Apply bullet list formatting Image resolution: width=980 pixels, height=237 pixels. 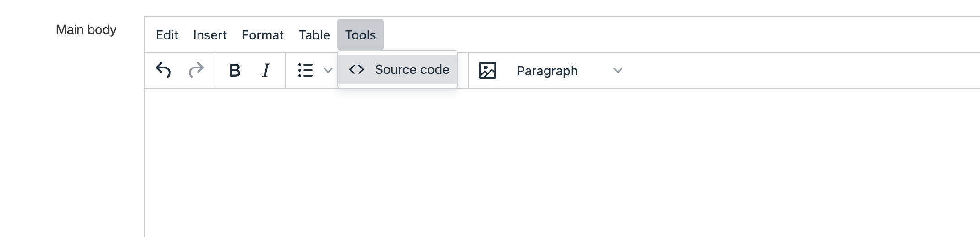(305, 70)
